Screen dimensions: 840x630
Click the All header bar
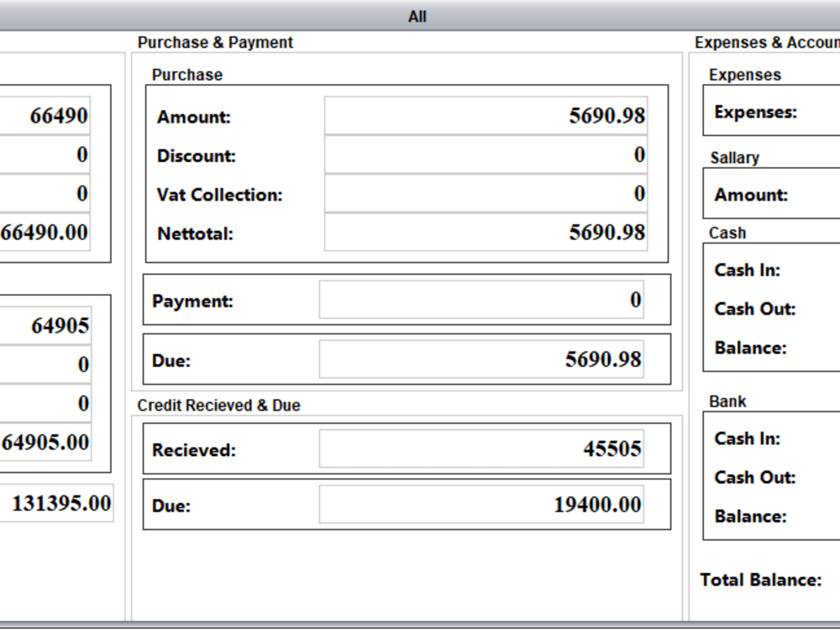(x=417, y=16)
